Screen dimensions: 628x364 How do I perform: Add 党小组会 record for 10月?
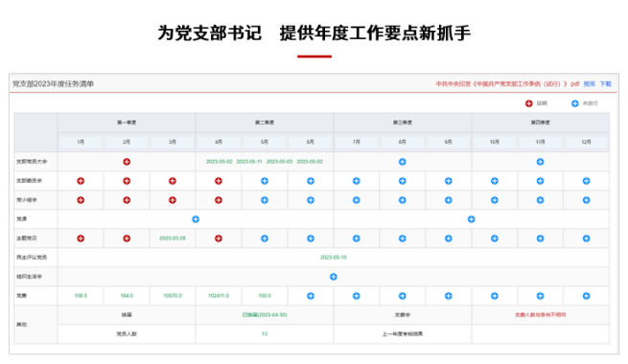[x=495, y=200]
